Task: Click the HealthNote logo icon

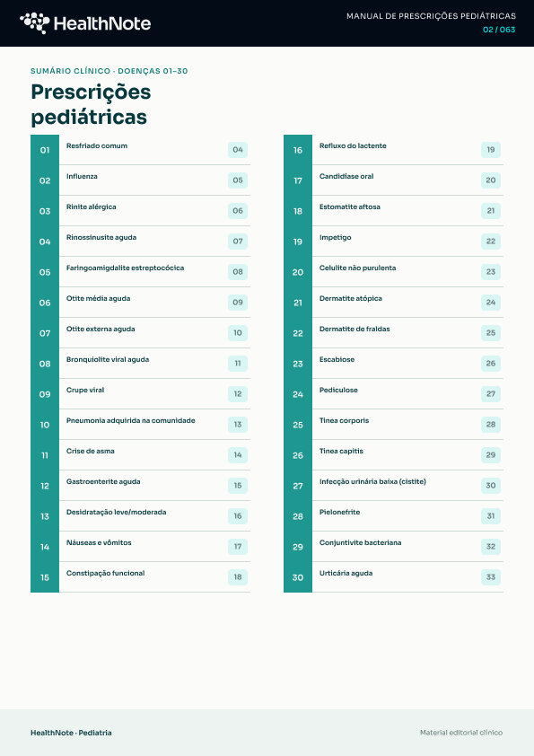Action: pyautogui.click(x=34, y=23)
